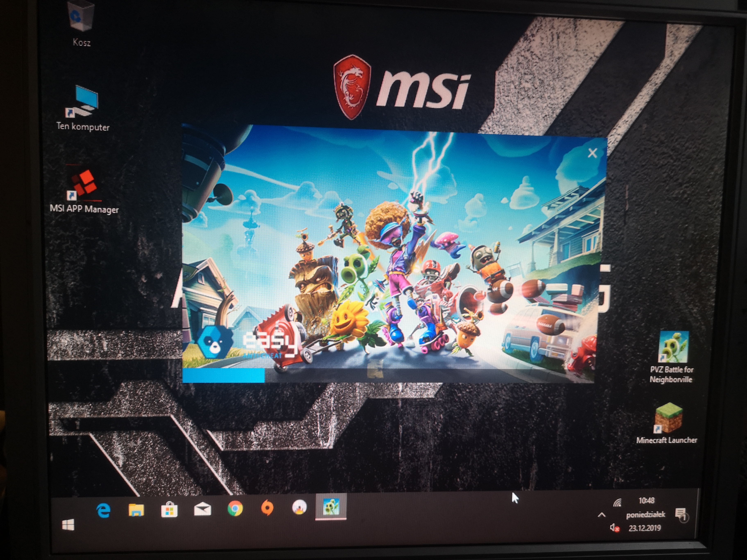
Task: Open Microsoft Store from the taskbar
Action: tap(169, 510)
